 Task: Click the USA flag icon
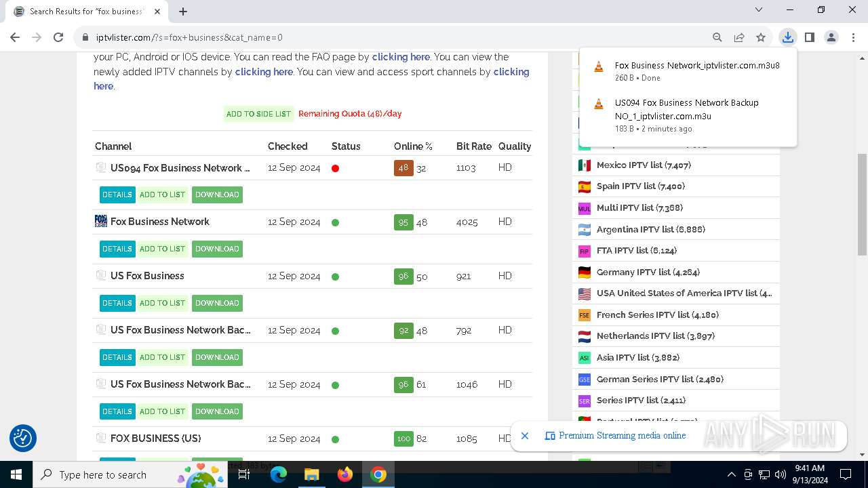coord(585,293)
